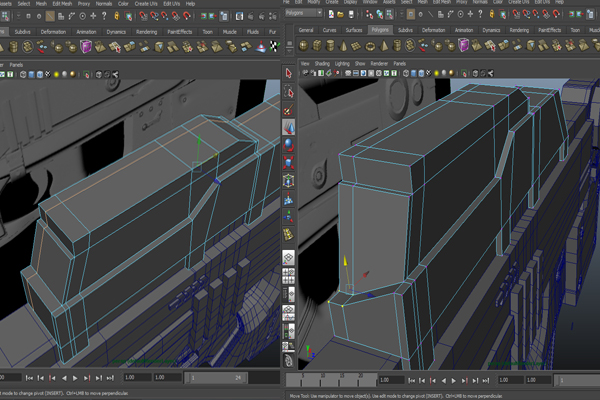The image size is (600, 400).
Task: Select the Scale tool in toolbox
Action: (289, 163)
